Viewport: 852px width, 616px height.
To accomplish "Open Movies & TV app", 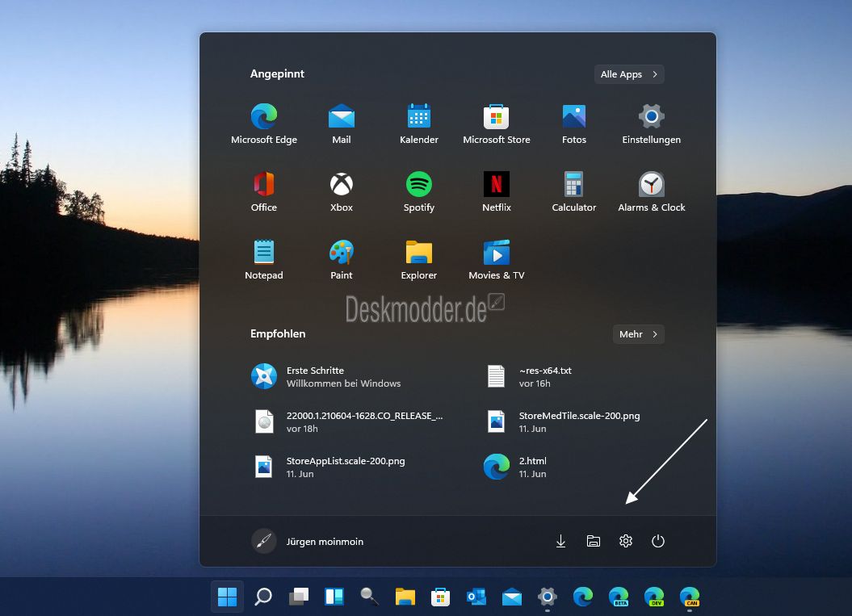I will tap(496, 260).
